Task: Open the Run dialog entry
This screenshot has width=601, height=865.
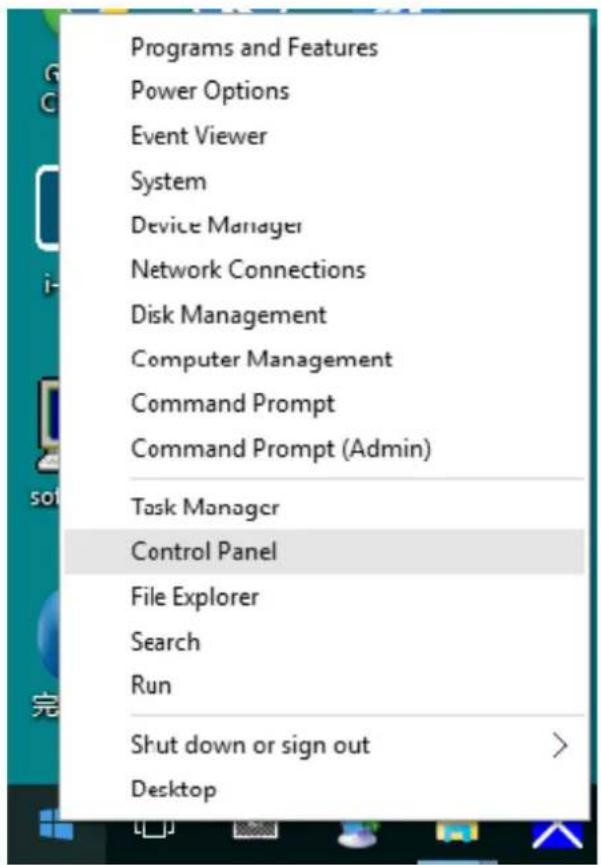Action: 151,685
